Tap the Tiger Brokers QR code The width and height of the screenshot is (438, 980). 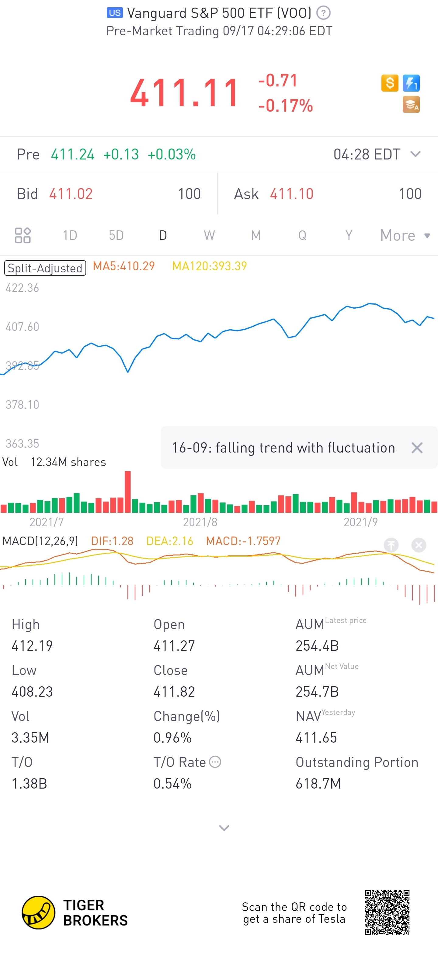387,912
